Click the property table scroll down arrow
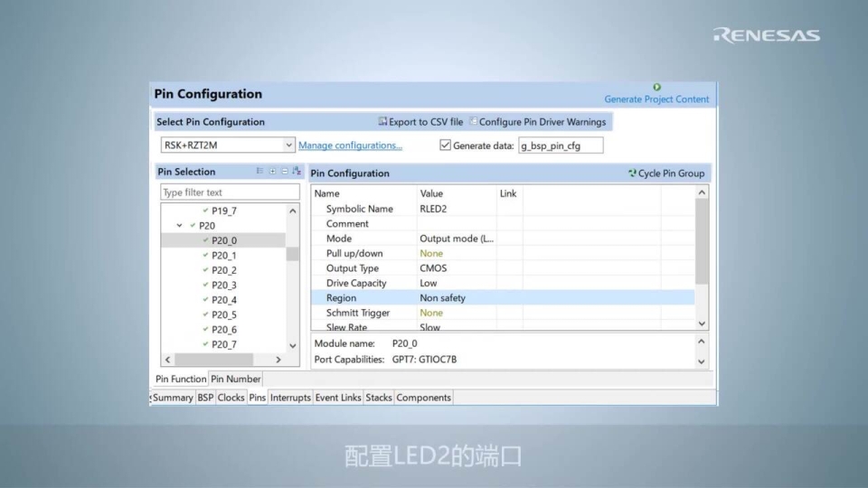The height and width of the screenshot is (488, 868). pyautogui.click(x=702, y=324)
